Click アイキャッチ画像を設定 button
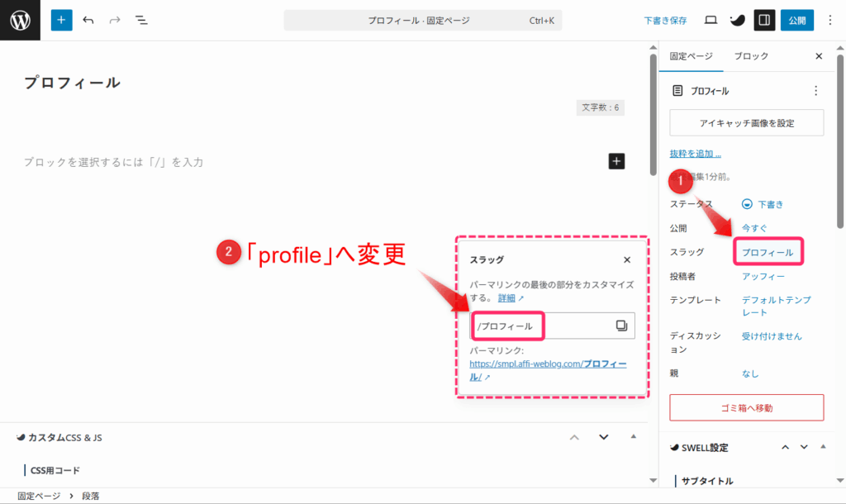The height and width of the screenshot is (504, 846). click(747, 123)
